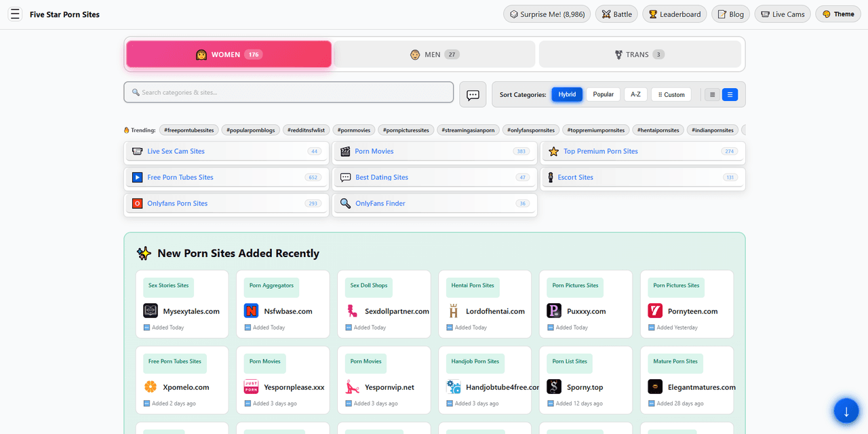
Task: Select Custom category sorting
Action: click(x=671, y=94)
